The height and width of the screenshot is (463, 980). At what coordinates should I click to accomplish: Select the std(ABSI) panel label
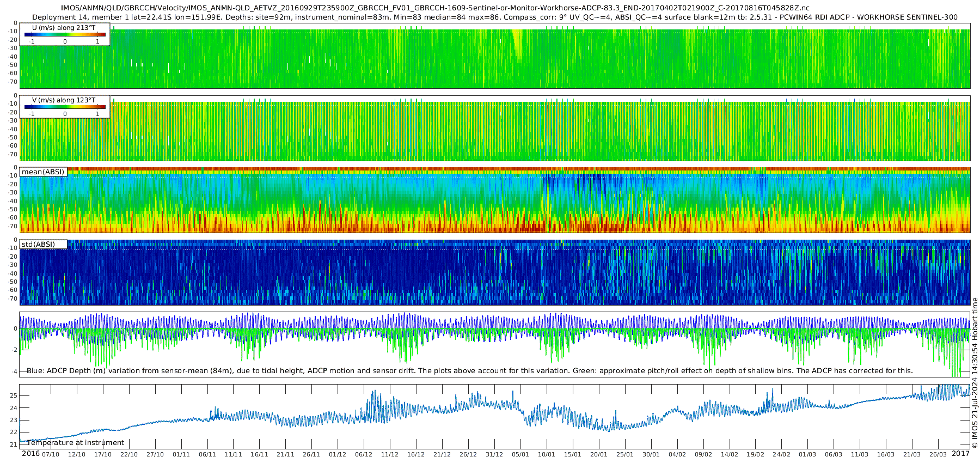39,244
